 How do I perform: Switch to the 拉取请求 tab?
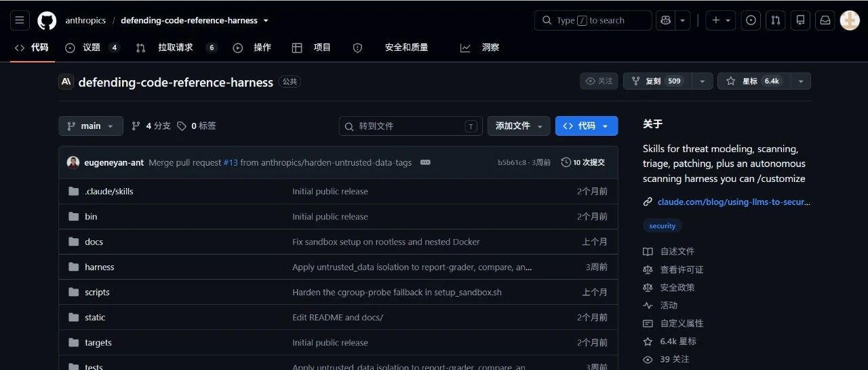[x=176, y=48]
